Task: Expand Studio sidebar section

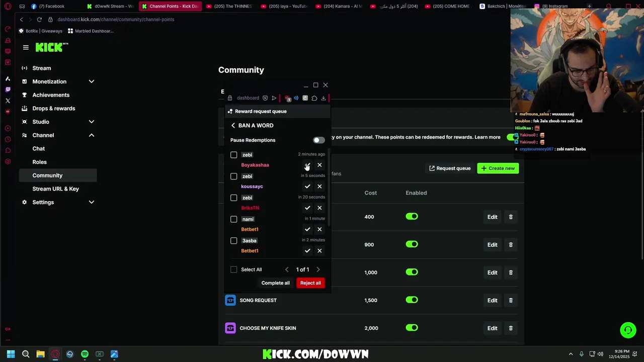Action: pos(92,122)
